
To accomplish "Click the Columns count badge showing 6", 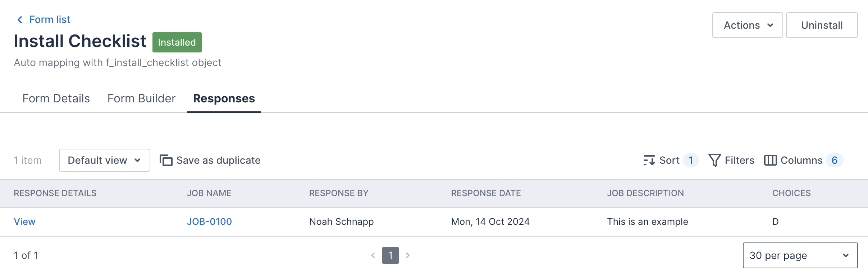I will click(834, 160).
